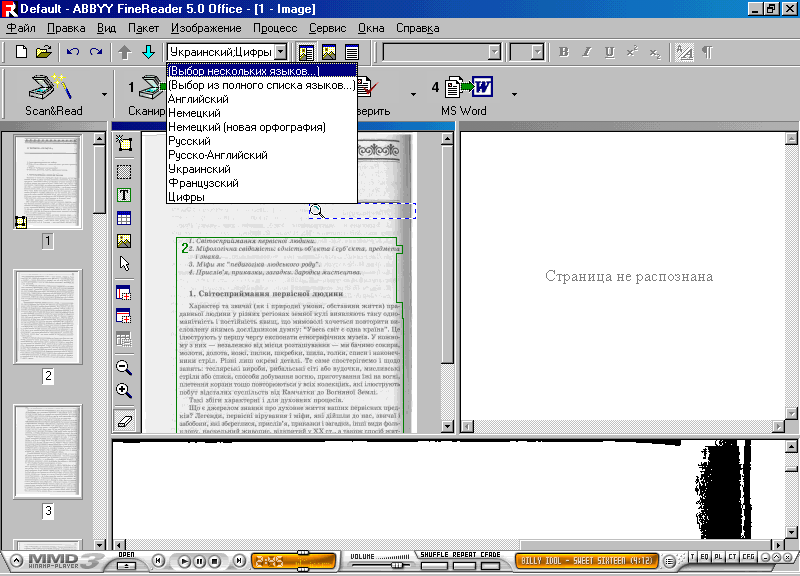Expand the Scan&Read options arrow
Viewport: 800px width, 576px height.
[104, 94]
